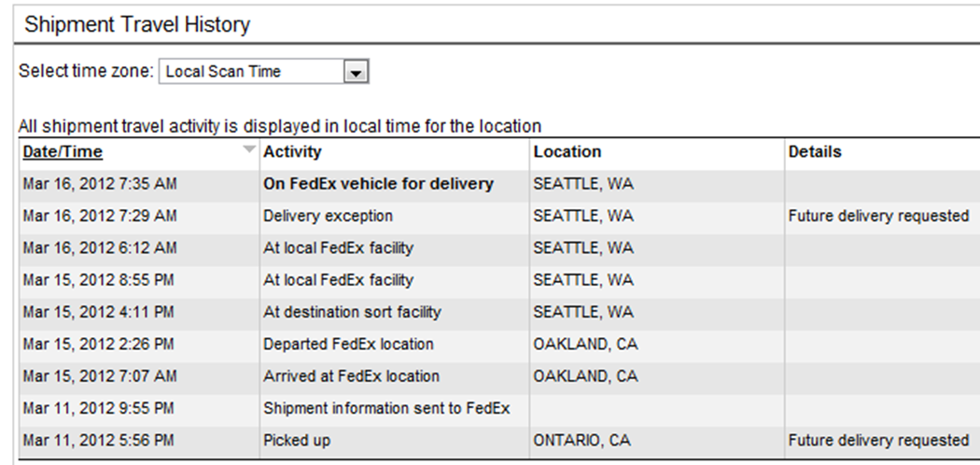Viewport: 980px width, 465px height.
Task: Click the Date/Time sort arrow icon
Action: click(247, 149)
